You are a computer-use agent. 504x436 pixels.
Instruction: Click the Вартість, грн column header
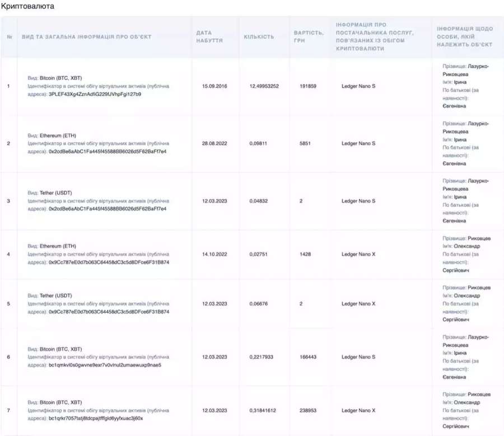pyautogui.click(x=309, y=36)
